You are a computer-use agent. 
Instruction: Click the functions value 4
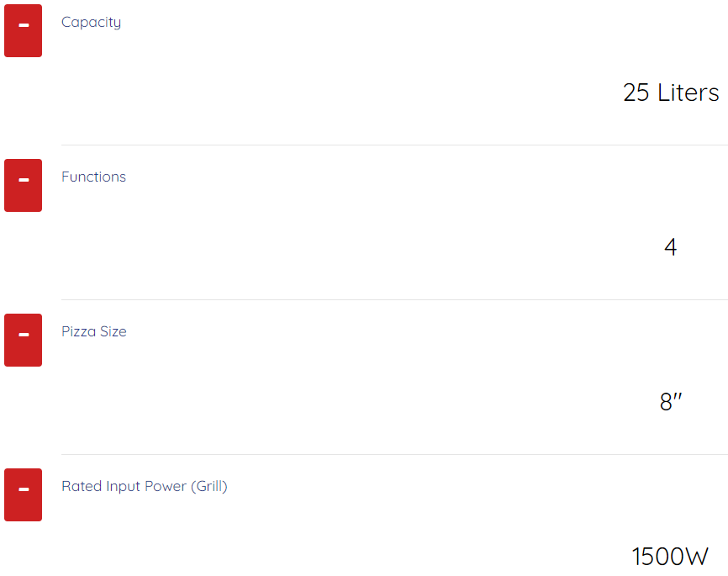point(670,247)
